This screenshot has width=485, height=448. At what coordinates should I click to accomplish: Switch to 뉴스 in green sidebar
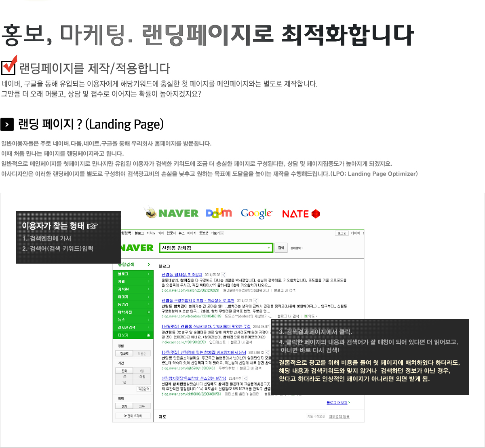pos(133,320)
